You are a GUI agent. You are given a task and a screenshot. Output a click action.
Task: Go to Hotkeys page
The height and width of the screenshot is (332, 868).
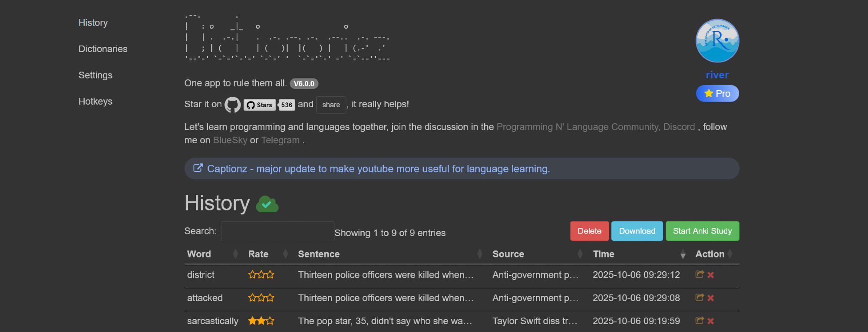95,102
